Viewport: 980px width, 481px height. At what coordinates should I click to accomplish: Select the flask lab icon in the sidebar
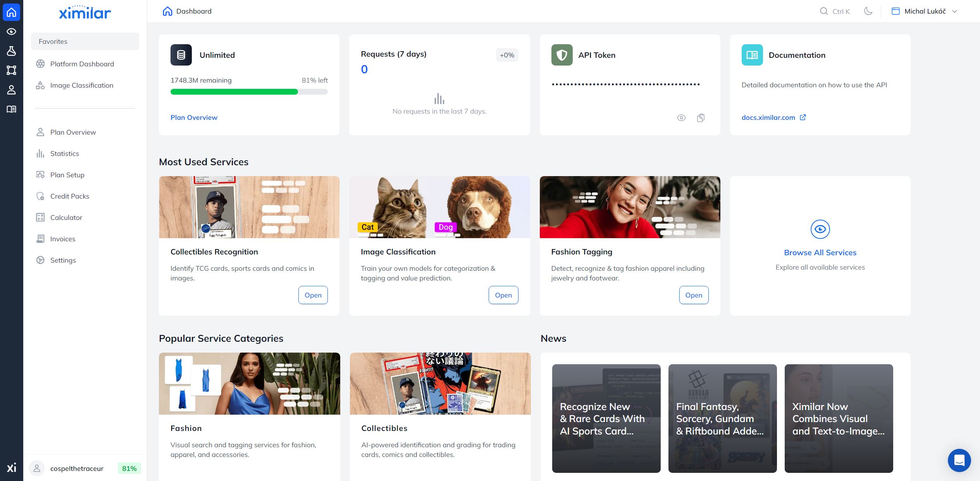pos(11,51)
